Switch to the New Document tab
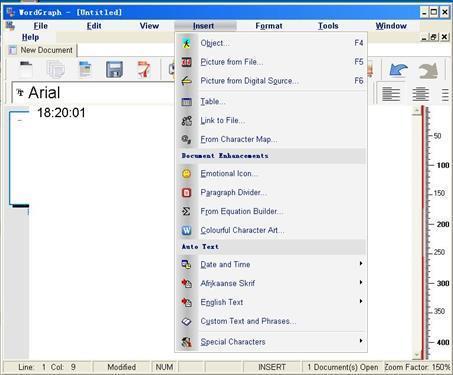Viewport: 453px width, 375px height. point(42,50)
